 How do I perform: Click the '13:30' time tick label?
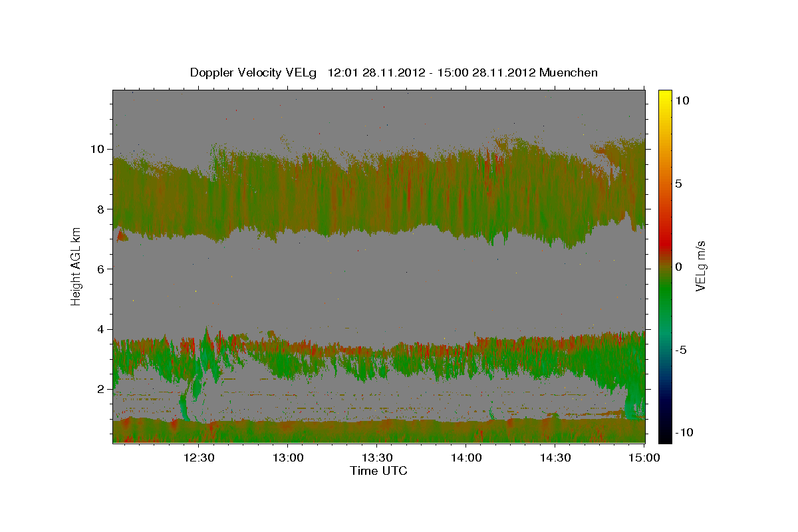click(376, 458)
